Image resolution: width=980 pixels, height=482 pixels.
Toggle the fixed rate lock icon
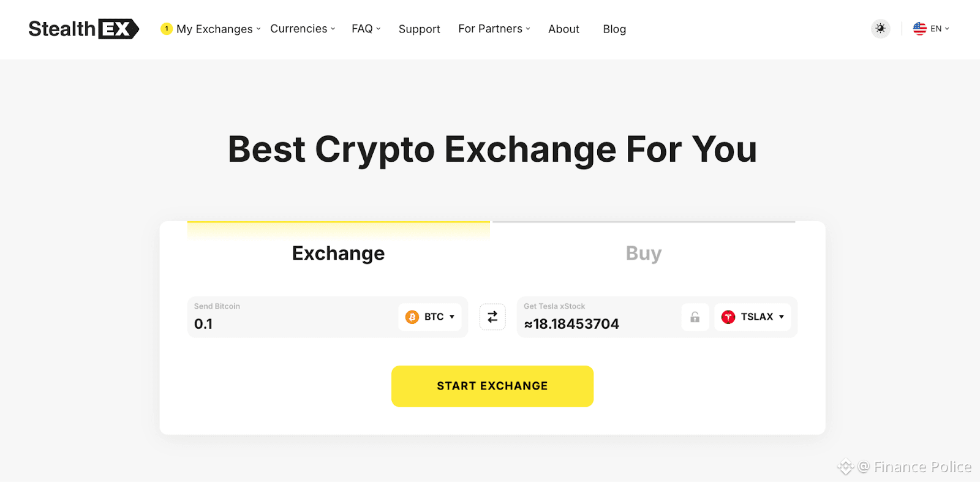tap(695, 317)
